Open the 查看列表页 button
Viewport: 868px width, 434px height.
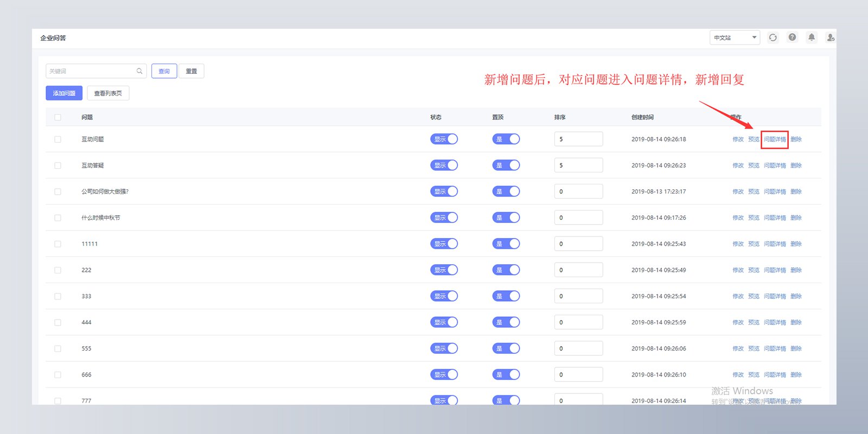108,93
